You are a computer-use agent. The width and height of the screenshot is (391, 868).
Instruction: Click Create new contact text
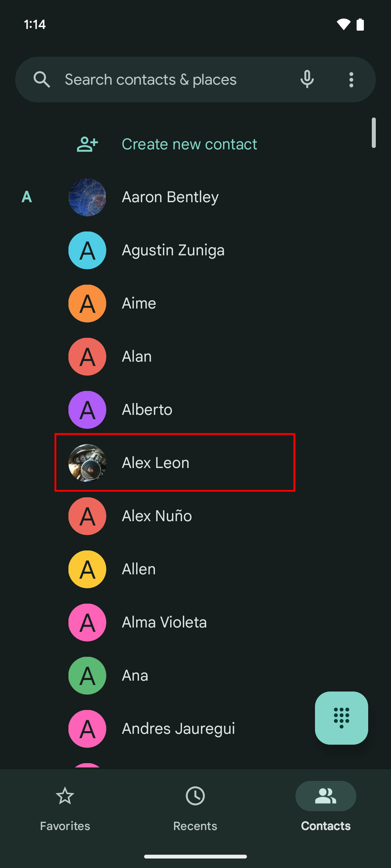tap(189, 144)
